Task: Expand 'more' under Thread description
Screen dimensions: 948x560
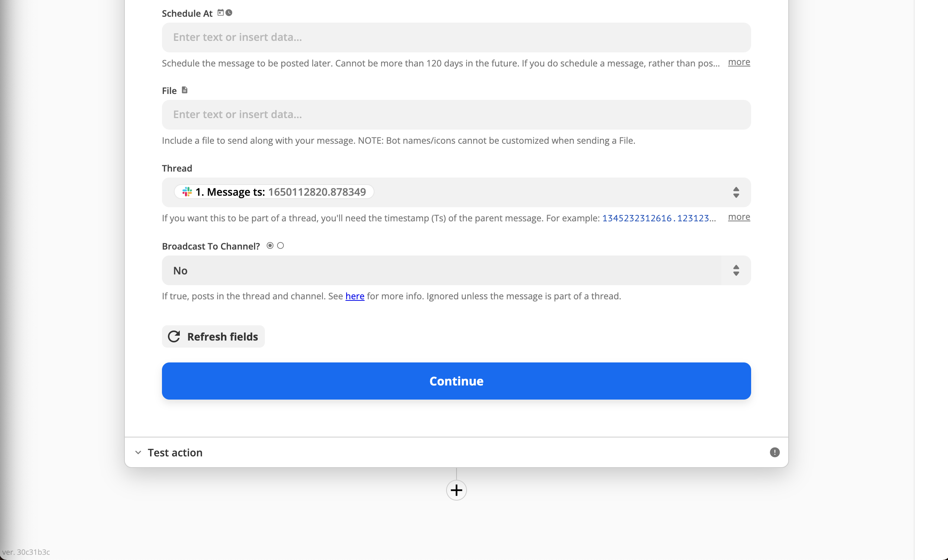Action: (738, 217)
